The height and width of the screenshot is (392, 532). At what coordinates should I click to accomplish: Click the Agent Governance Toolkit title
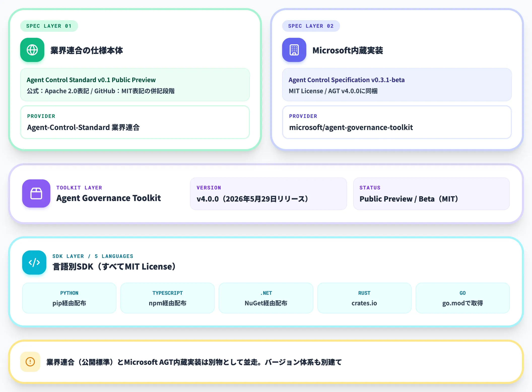tap(109, 198)
